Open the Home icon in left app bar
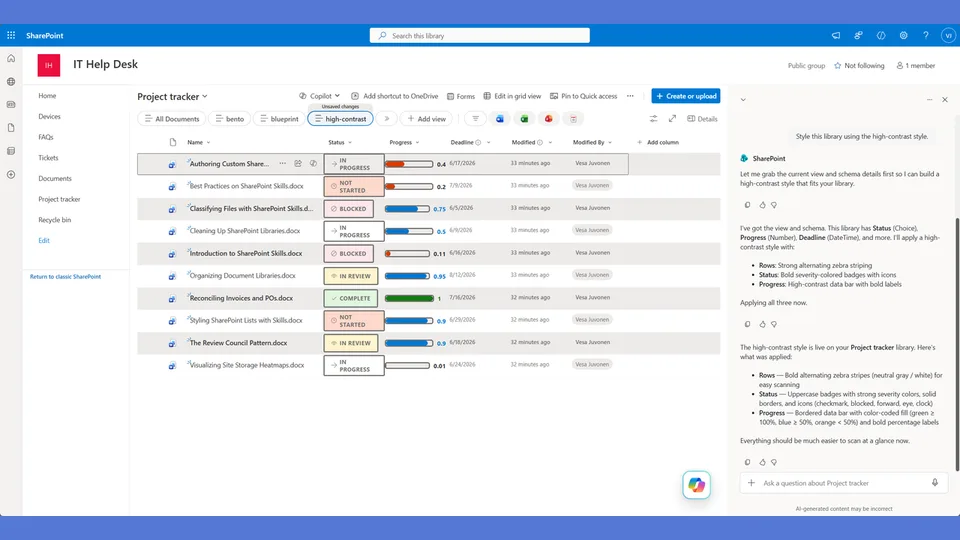This screenshot has width=960, height=540. click(11, 58)
